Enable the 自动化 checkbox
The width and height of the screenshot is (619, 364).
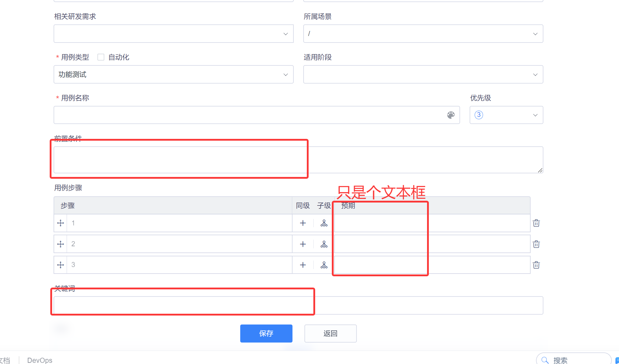pos(101,57)
